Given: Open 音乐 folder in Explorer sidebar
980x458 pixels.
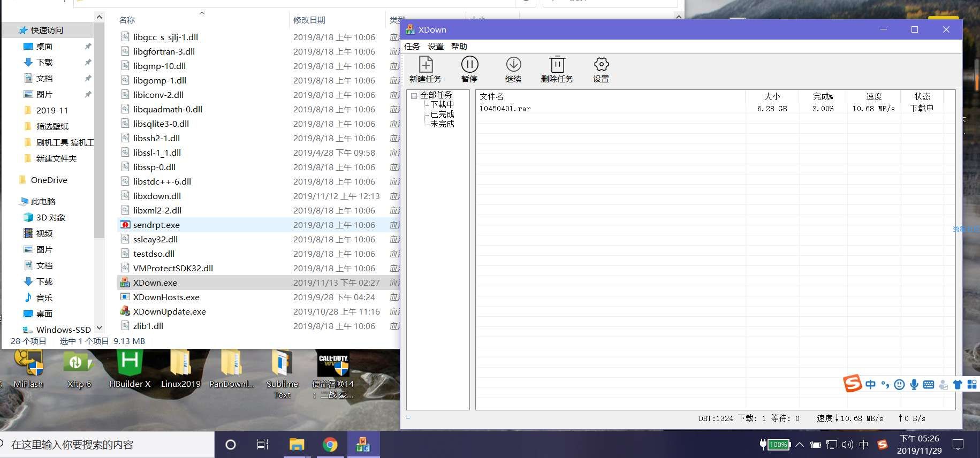Looking at the screenshot, I should pos(44,297).
